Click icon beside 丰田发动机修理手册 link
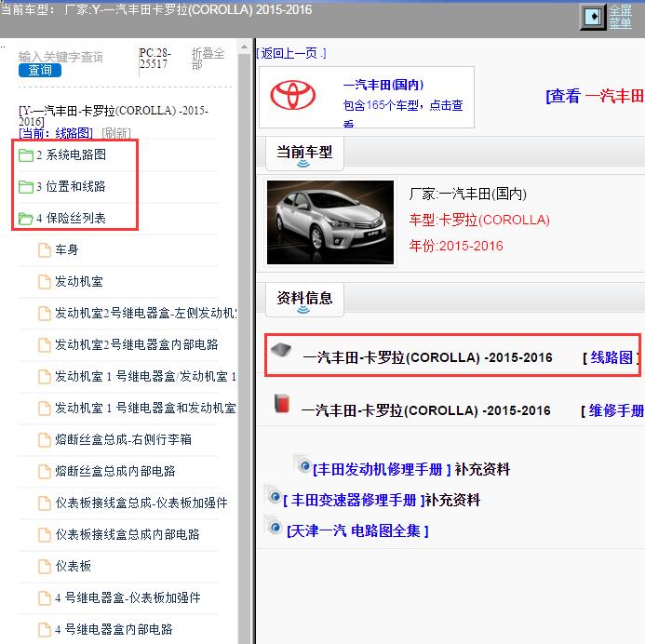Viewport: 645px width, 644px height. point(302,464)
